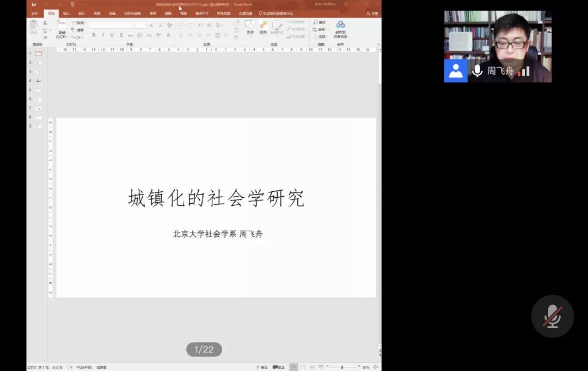The width and height of the screenshot is (588, 371).
Task: Click the Find magnifier icon
Action: [316, 22]
